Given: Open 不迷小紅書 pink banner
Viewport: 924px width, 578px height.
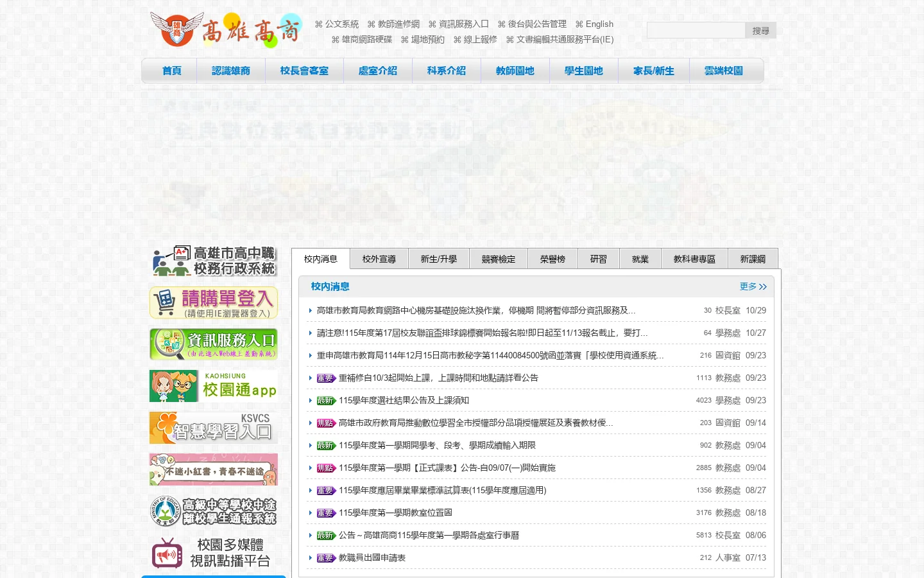Looking at the screenshot, I should 214,469.
